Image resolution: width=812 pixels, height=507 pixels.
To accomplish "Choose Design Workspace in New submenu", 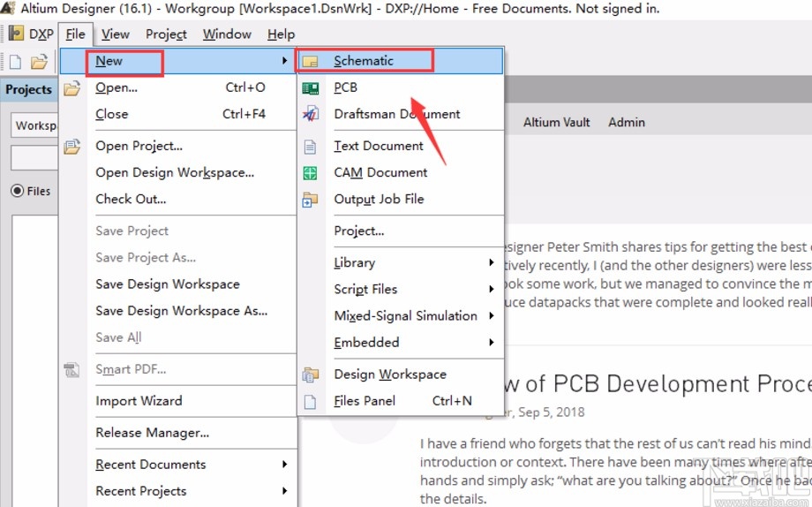I will click(401, 375).
